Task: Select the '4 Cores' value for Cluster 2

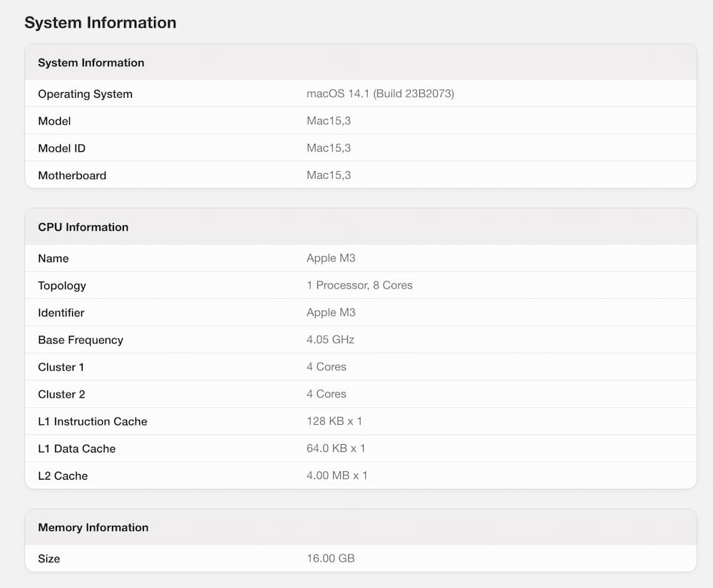Action: [327, 394]
